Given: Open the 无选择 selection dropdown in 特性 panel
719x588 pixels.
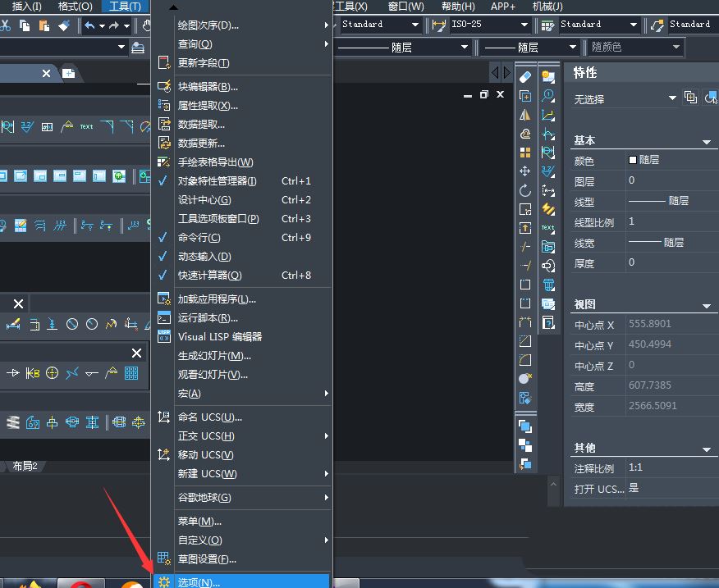Looking at the screenshot, I should pyautogui.click(x=672, y=98).
